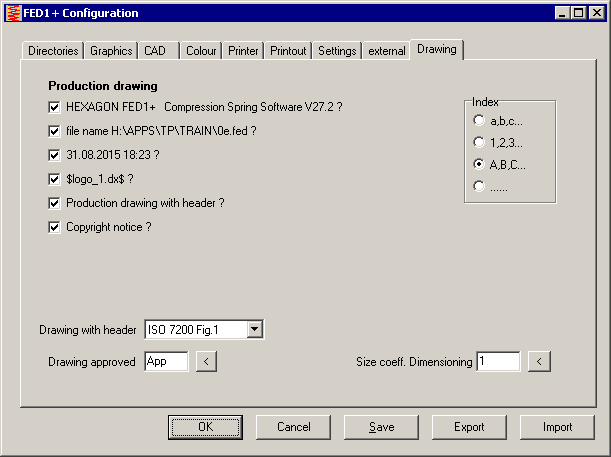Disable the Copyright notice checkbox
Screen dimensions: 611x457
pyautogui.click(x=55, y=227)
